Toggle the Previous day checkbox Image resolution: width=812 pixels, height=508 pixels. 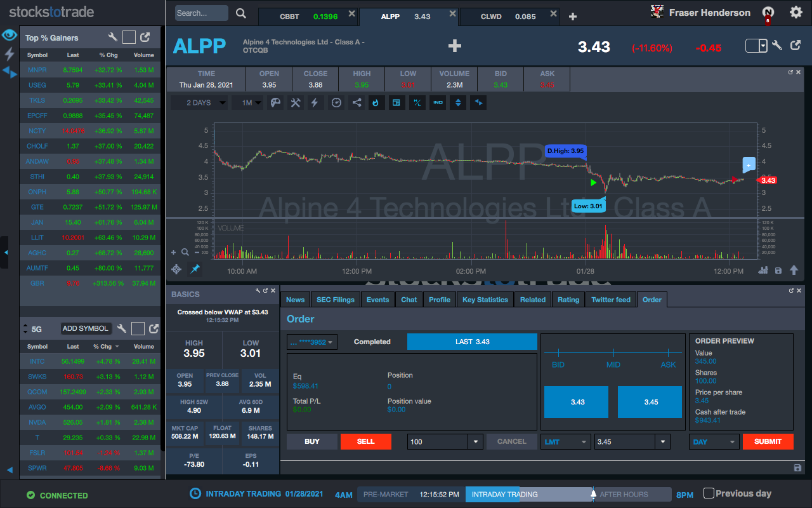pyautogui.click(x=709, y=493)
